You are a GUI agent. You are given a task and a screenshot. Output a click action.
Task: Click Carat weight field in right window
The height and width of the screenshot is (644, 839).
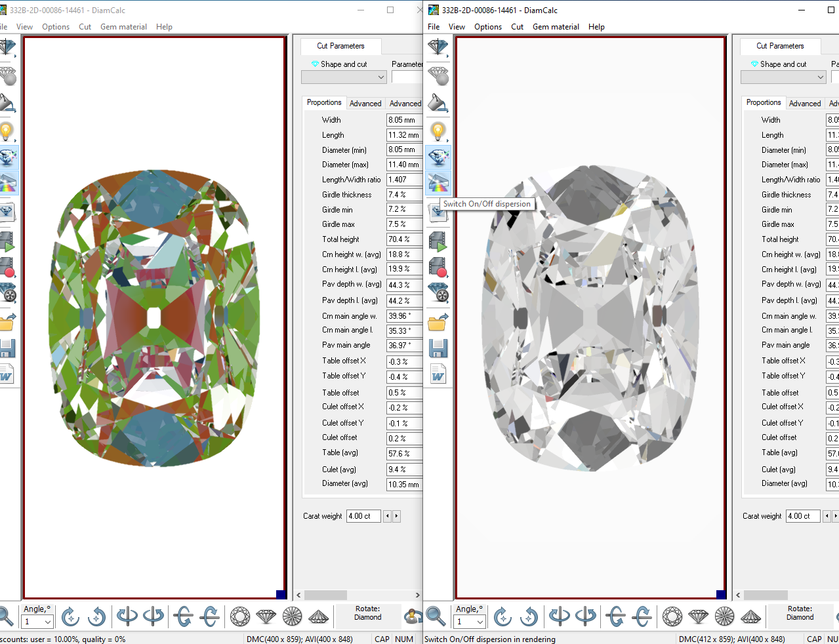[x=803, y=516]
